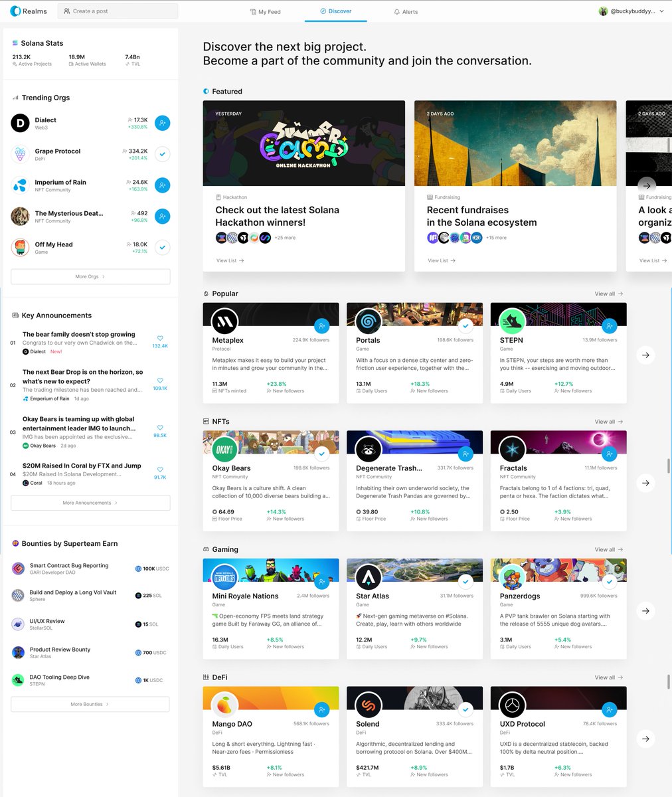This screenshot has width=672, height=797.
Task: Switch to My Feed tab
Action: (265, 12)
